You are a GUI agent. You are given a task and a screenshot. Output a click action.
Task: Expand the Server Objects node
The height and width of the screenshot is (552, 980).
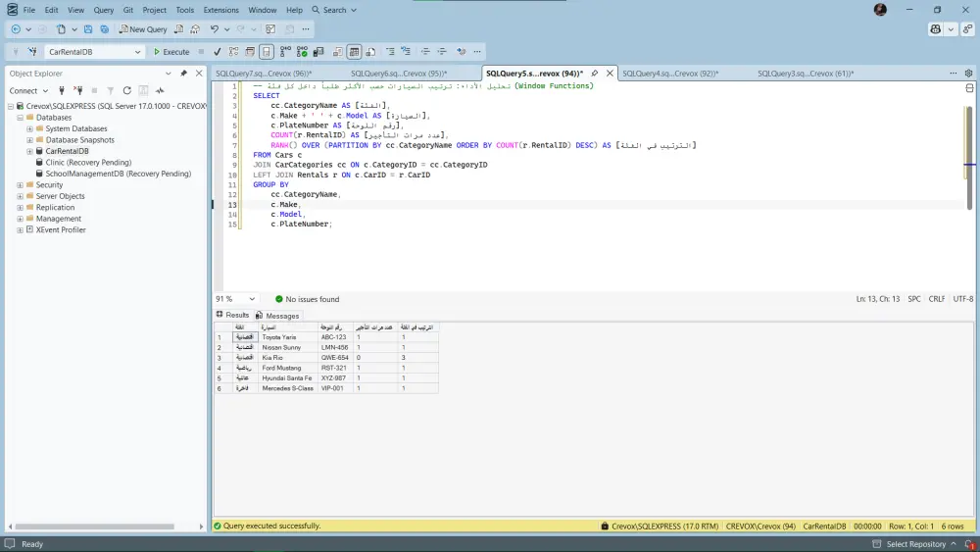(20, 196)
